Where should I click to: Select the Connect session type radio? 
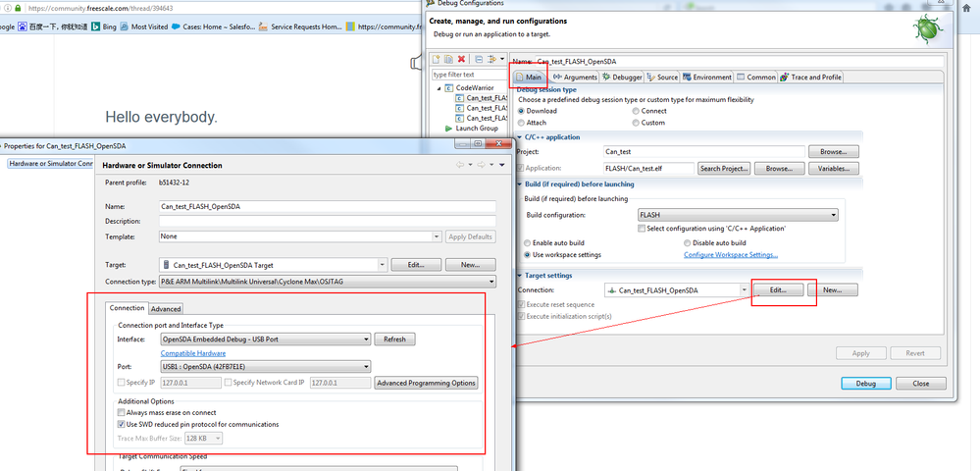click(636, 111)
